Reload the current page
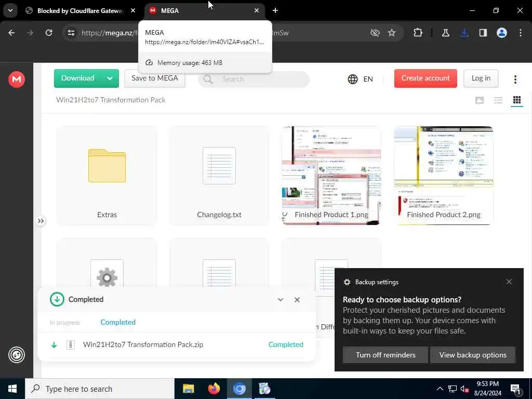 point(49,33)
